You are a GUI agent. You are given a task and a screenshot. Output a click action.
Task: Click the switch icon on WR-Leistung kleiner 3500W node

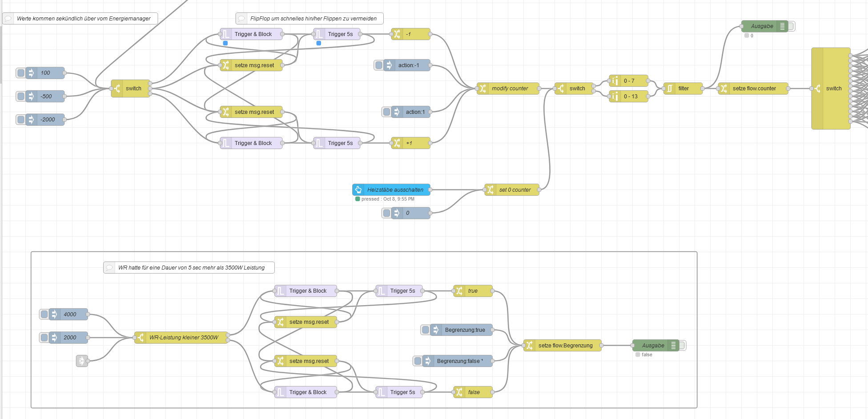141,338
